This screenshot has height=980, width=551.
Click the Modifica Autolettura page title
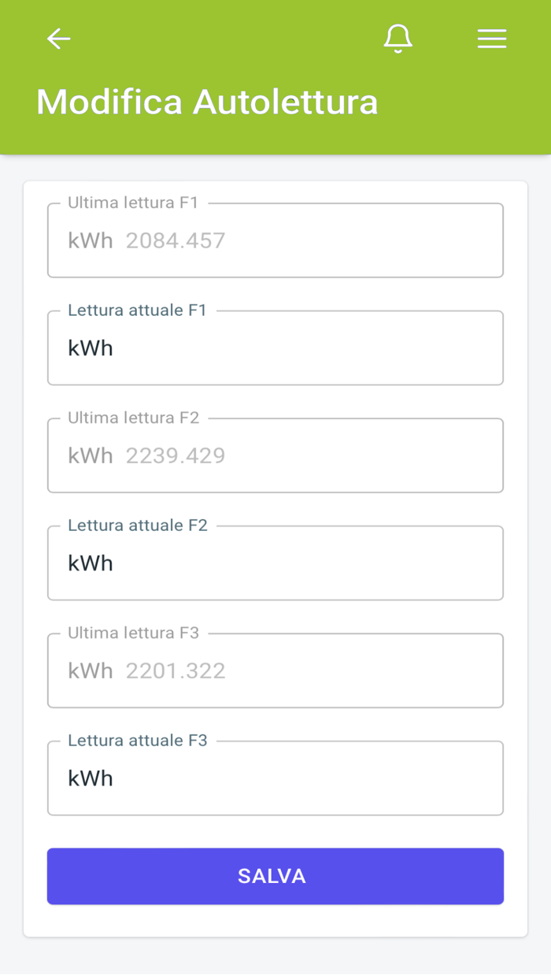pyautogui.click(x=207, y=102)
